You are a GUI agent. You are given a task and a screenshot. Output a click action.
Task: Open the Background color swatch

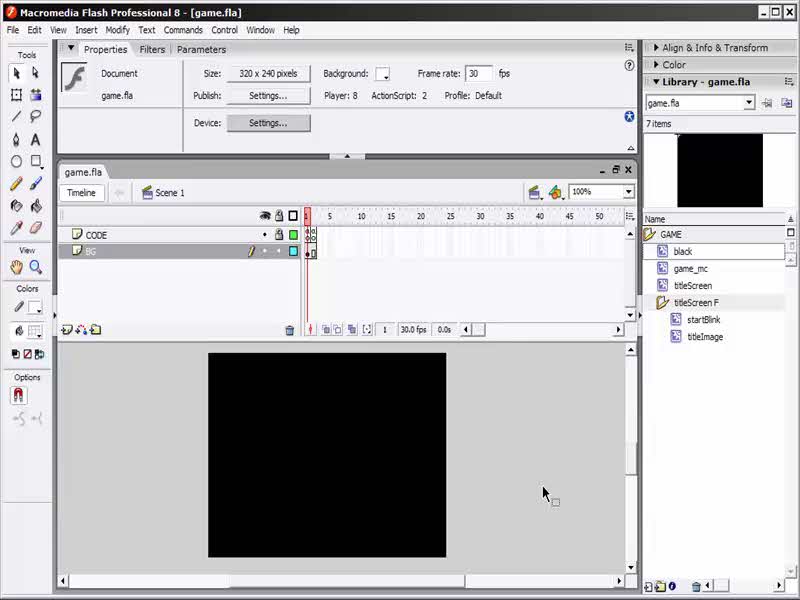point(382,74)
